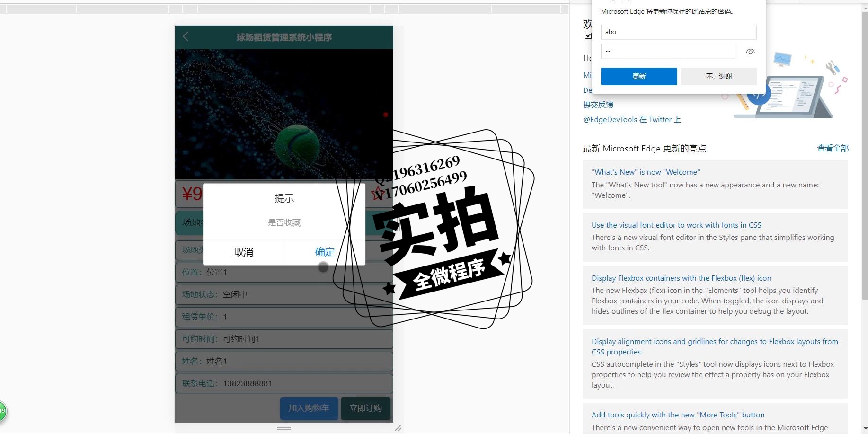Click the device frame resize handle
868x434 pixels.
click(x=398, y=428)
